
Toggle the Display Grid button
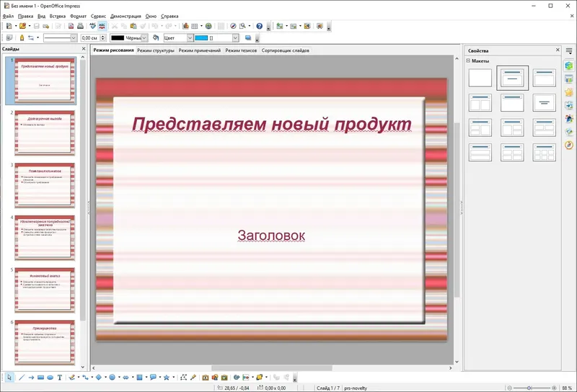coord(221,26)
